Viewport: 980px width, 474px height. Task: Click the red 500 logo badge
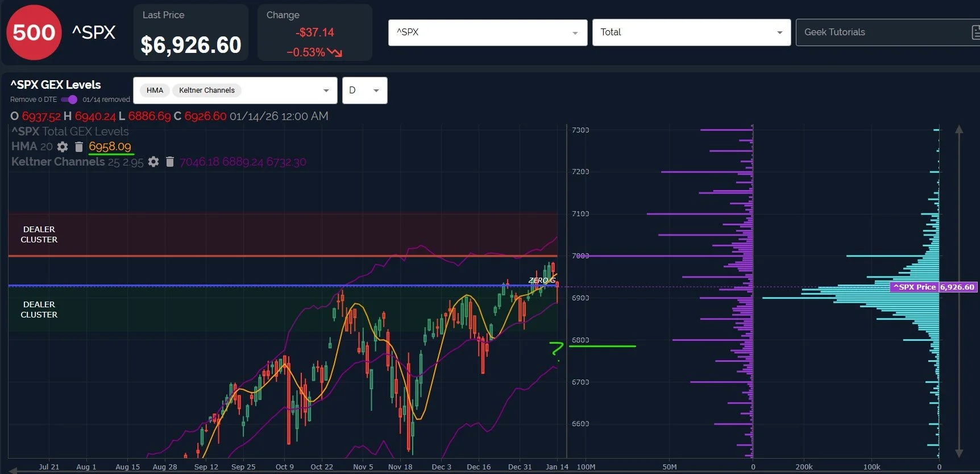coord(34,32)
